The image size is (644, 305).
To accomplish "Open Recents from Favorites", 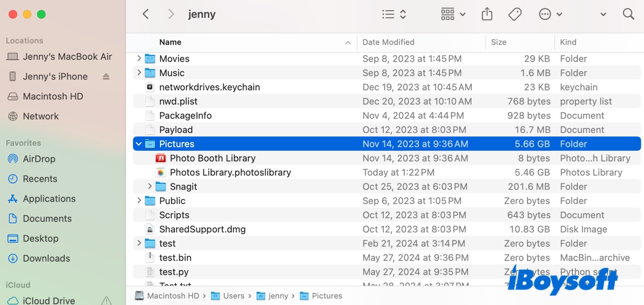I will (32, 179).
